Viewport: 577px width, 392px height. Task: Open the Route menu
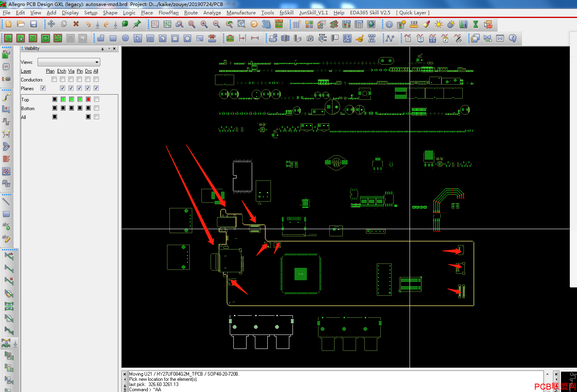(x=191, y=13)
